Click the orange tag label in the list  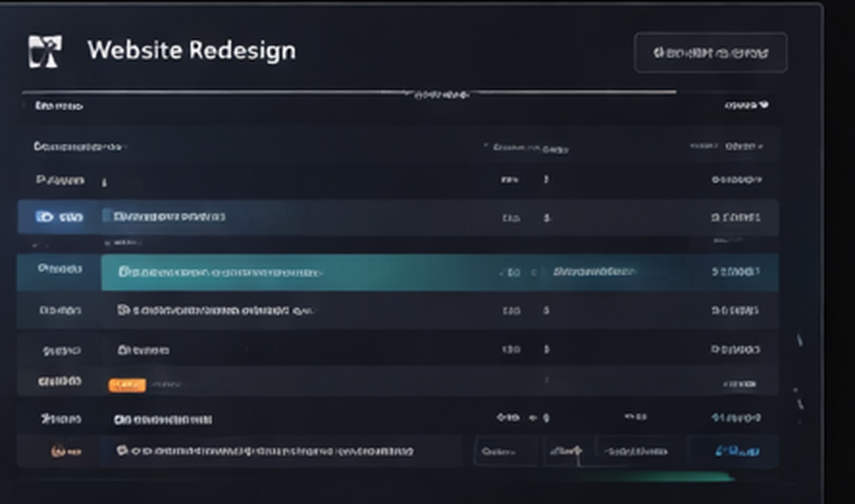coord(127,385)
